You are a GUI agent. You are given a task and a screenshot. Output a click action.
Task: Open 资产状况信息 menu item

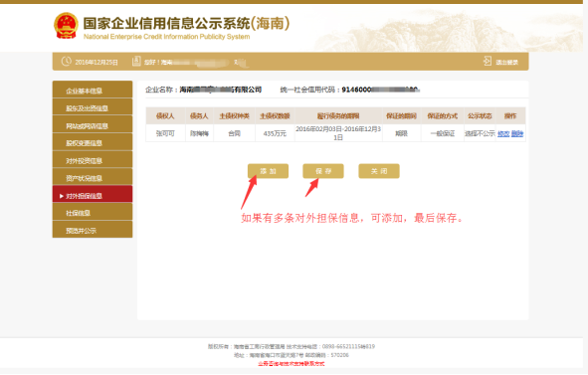93,178
